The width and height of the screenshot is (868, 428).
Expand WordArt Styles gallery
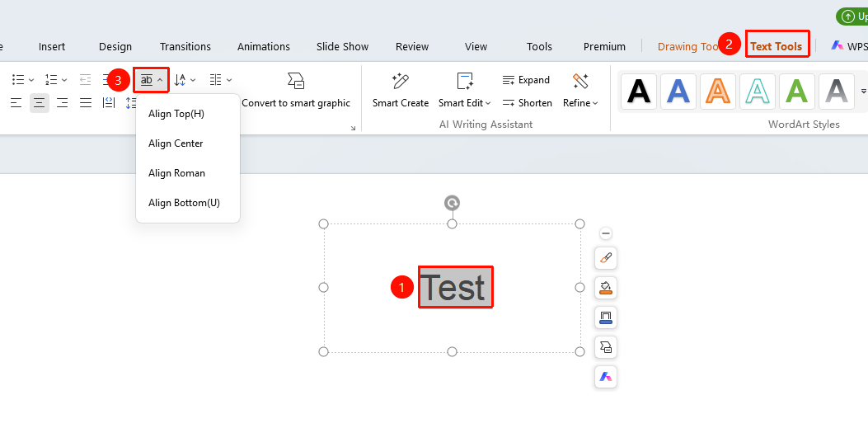point(863,91)
